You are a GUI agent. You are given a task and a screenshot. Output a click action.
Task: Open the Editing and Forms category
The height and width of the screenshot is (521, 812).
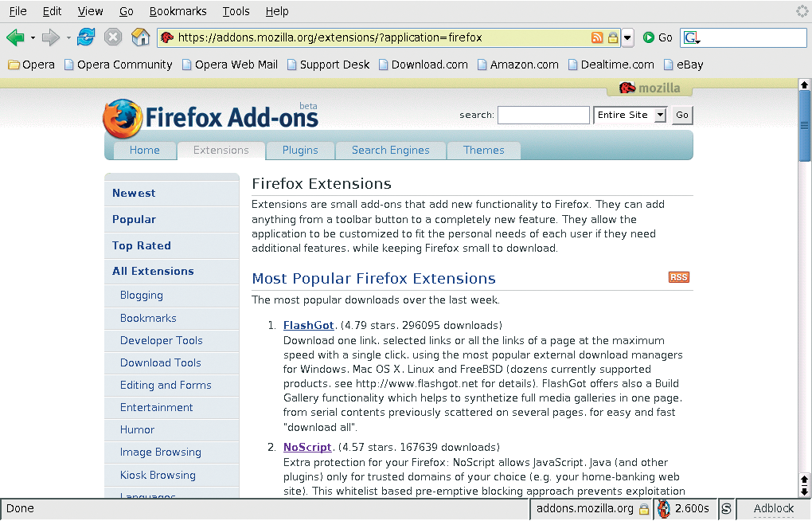(x=171, y=386)
